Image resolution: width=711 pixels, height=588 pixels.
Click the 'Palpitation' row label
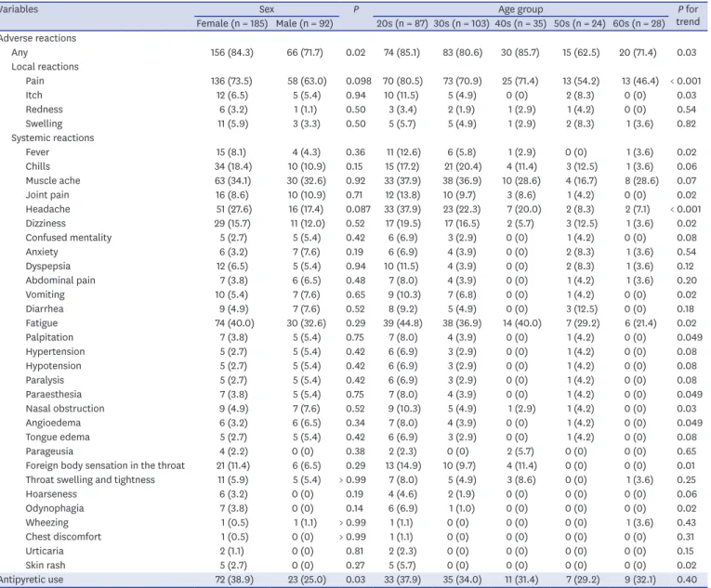click(x=49, y=337)
